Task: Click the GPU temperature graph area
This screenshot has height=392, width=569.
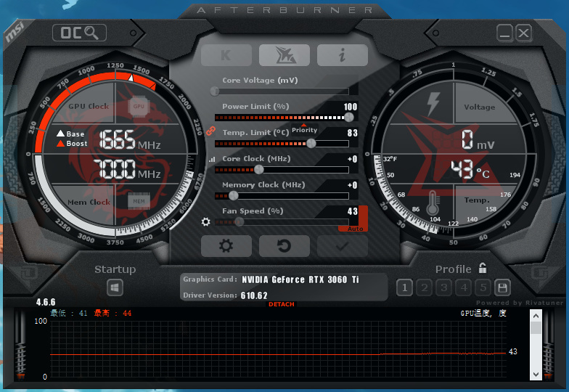Action: [279, 348]
